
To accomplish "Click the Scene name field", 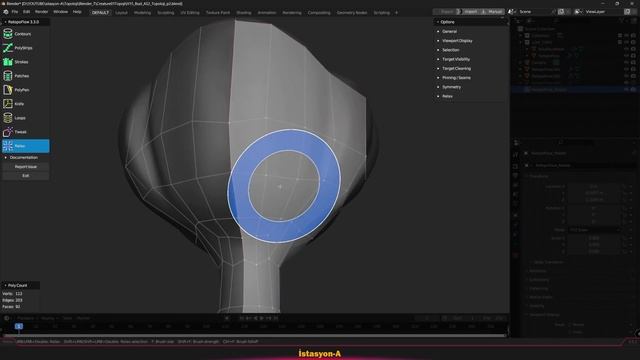I will 536,12.
